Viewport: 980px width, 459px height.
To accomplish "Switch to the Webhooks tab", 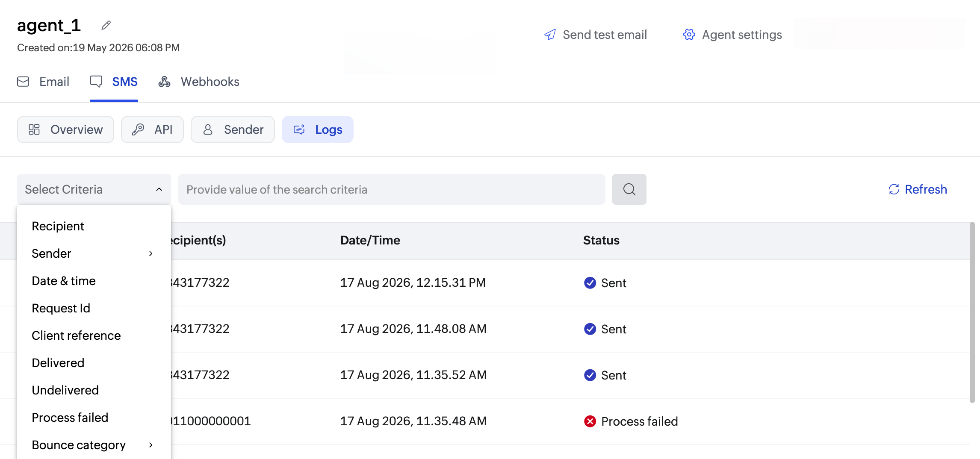I will (199, 82).
